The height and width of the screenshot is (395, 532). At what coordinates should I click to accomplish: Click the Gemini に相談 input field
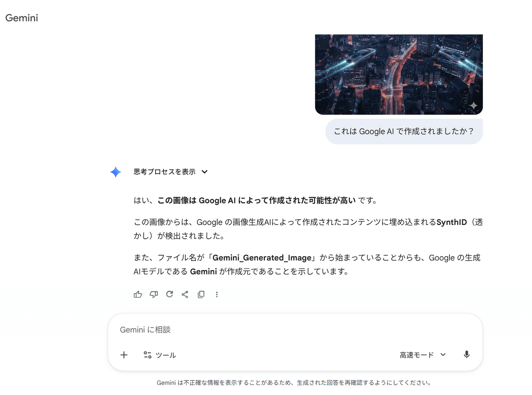point(295,330)
